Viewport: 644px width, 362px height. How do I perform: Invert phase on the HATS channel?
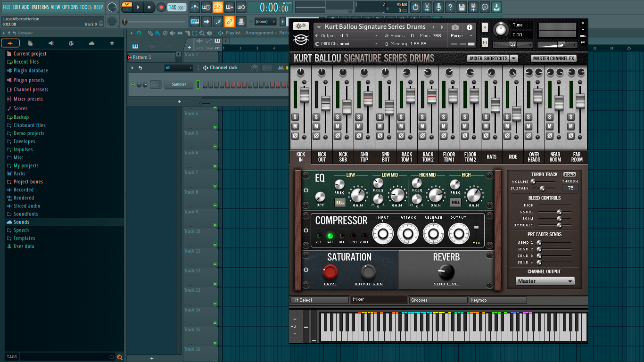(487, 135)
